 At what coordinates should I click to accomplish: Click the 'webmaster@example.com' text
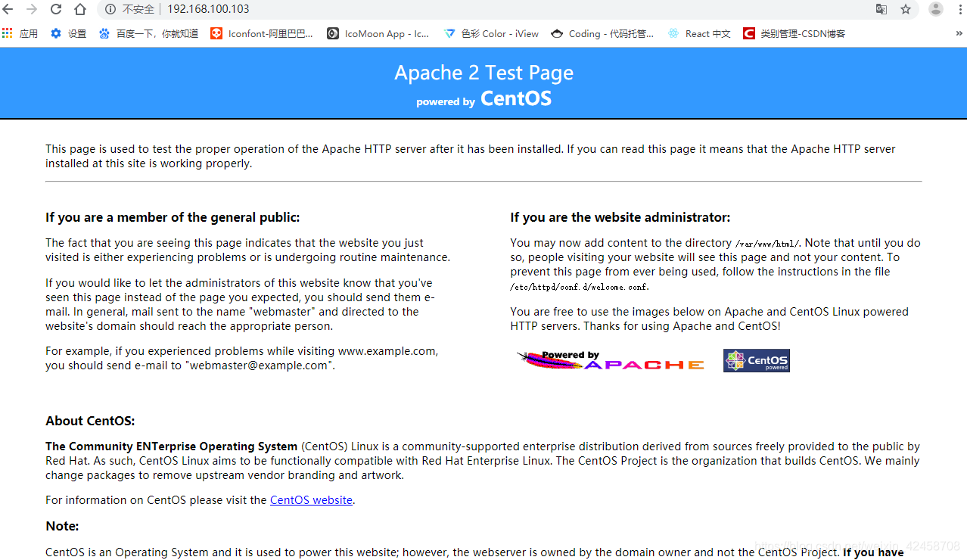click(x=258, y=366)
